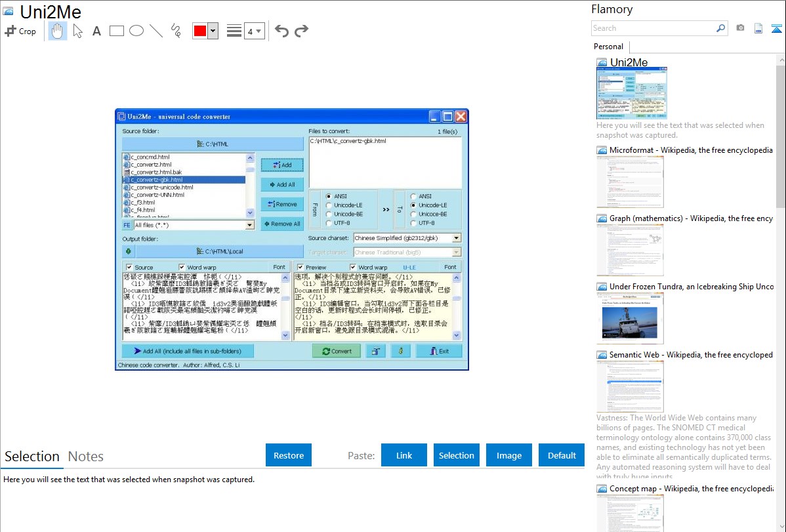Choose the arrow pointer tool
Viewport: 786px width, 532px height.
[77, 31]
